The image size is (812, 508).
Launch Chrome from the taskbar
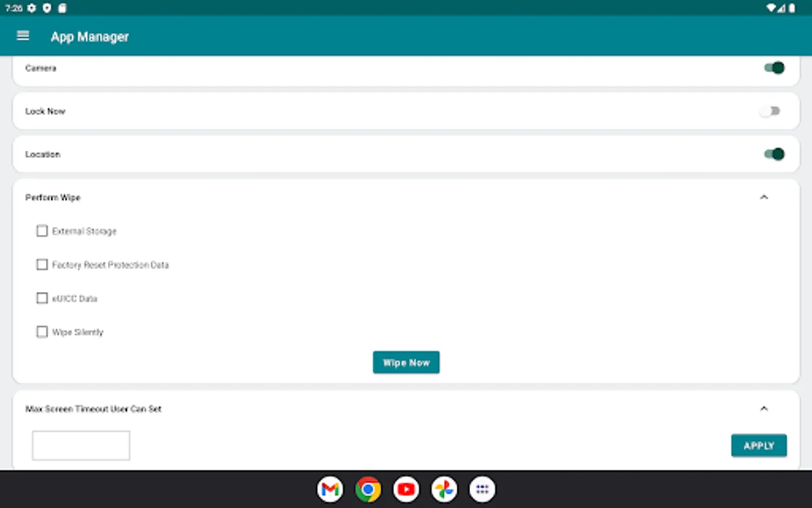(x=368, y=489)
